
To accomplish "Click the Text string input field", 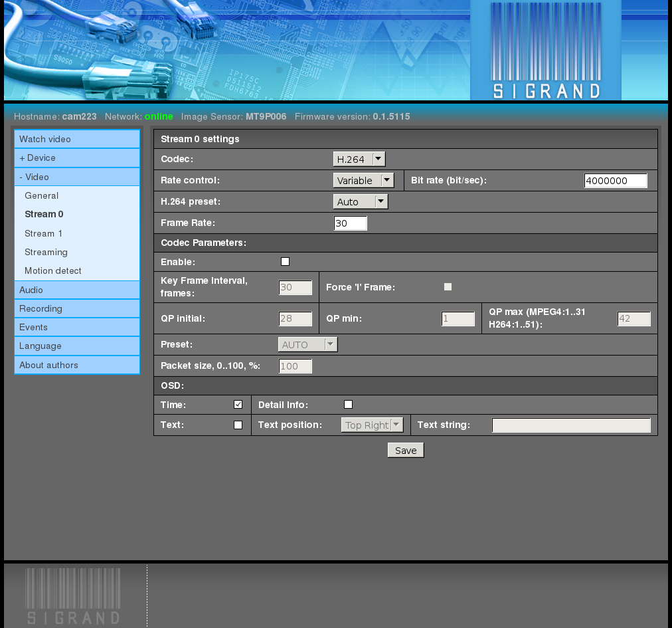I will pos(571,425).
